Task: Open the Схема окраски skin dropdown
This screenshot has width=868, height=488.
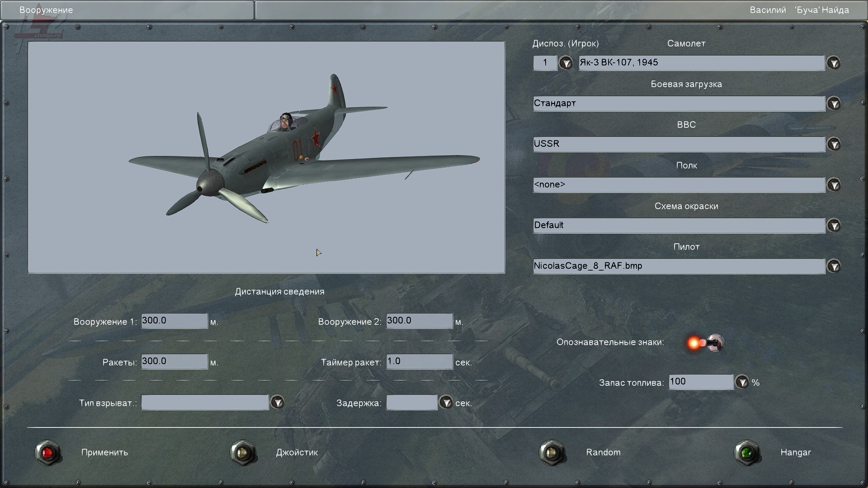Action: click(x=834, y=225)
